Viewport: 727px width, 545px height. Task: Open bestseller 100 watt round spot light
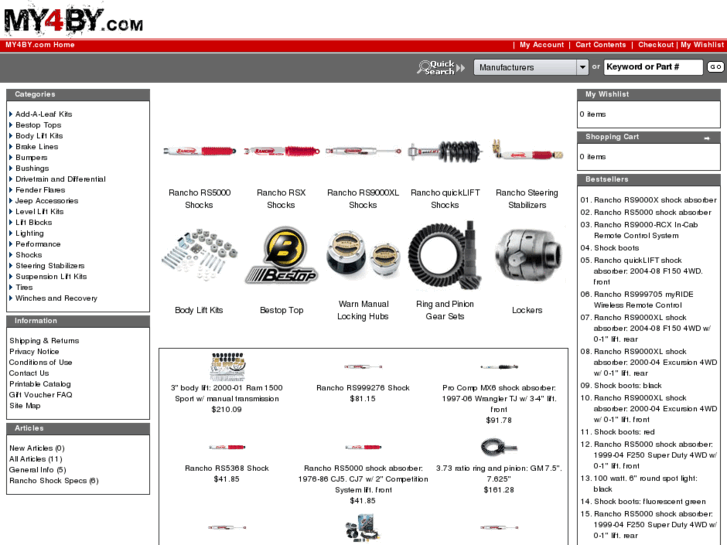(645, 483)
